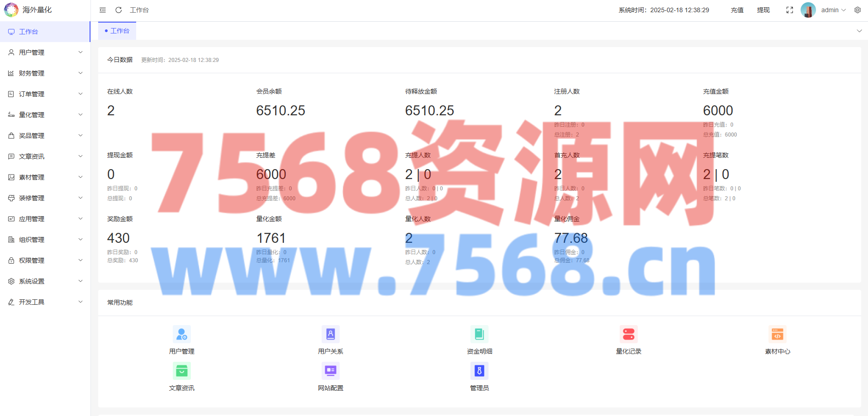Open the 网站配置 shortcut icon
Screen dimensions: 868x416
click(x=330, y=371)
